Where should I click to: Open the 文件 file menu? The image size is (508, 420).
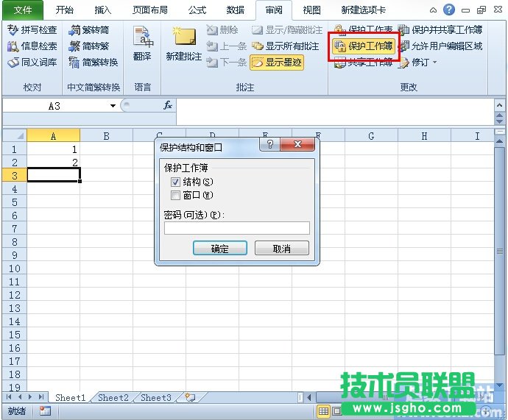(x=23, y=10)
